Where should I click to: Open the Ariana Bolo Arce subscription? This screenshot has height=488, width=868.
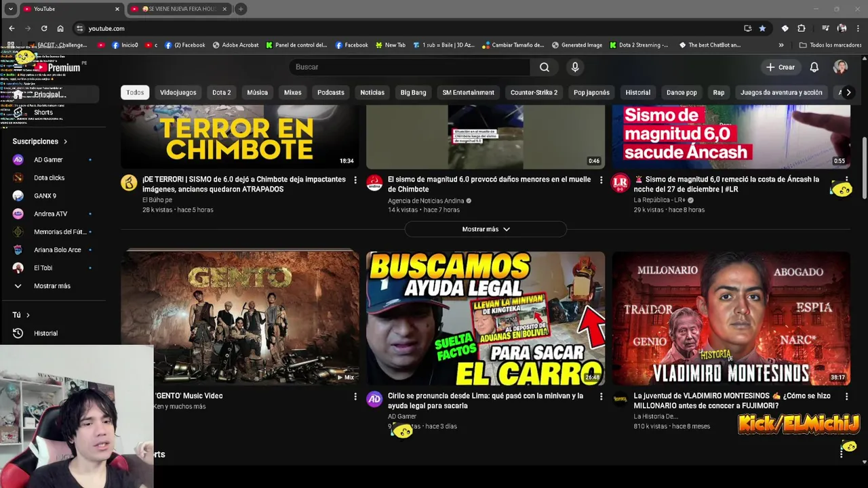53,250
